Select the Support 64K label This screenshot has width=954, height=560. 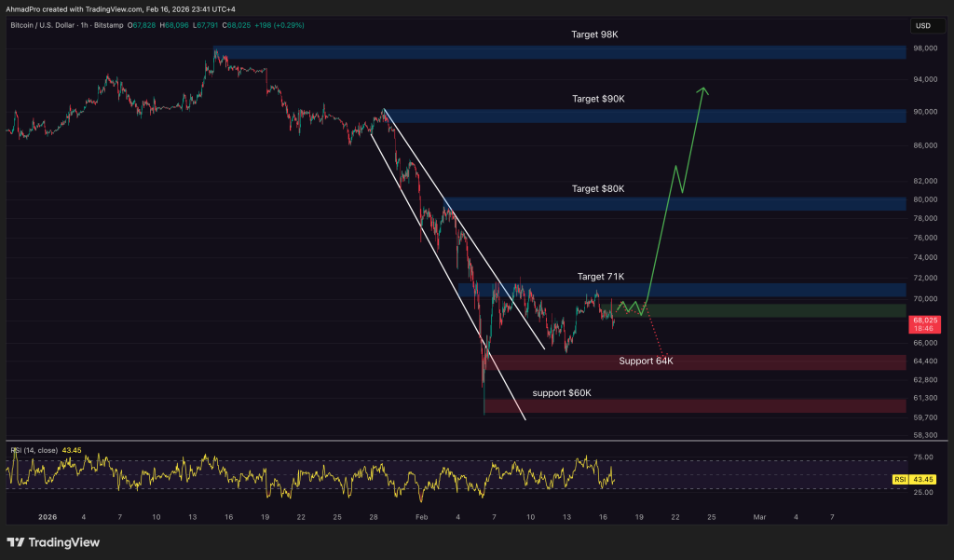pyautogui.click(x=646, y=361)
